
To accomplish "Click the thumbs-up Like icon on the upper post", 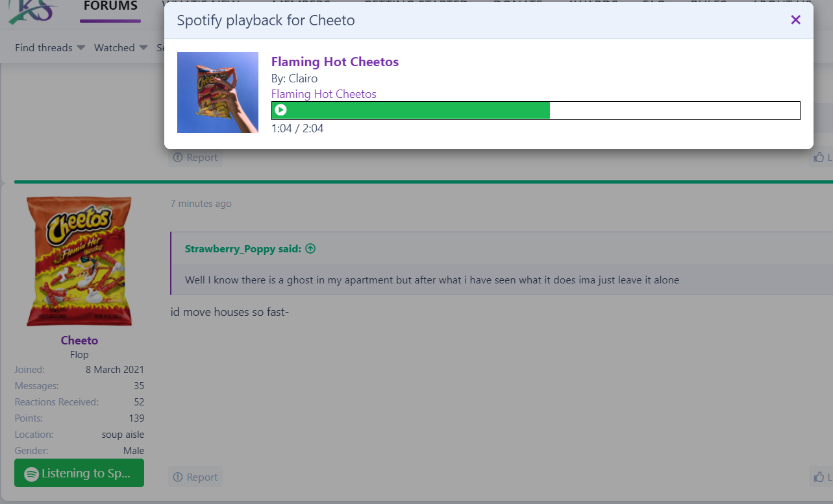I will (x=819, y=158).
